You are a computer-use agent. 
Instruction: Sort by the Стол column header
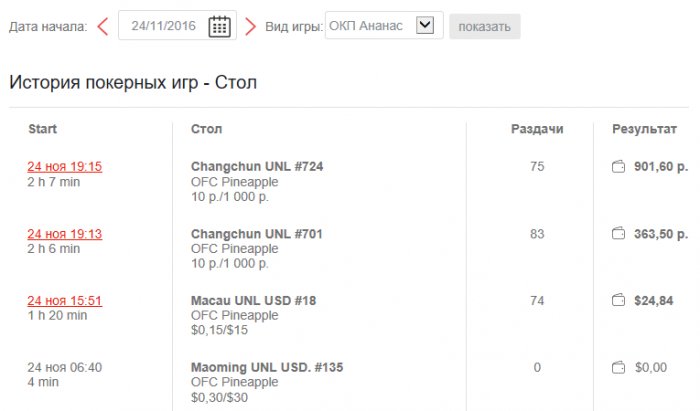[x=206, y=129]
